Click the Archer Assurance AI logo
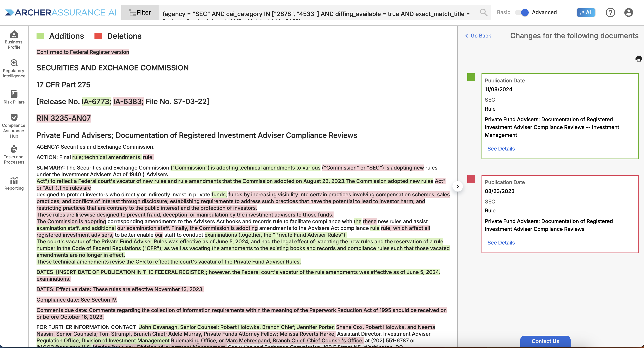Viewport: 644px width, 348px height. point(61,12)
